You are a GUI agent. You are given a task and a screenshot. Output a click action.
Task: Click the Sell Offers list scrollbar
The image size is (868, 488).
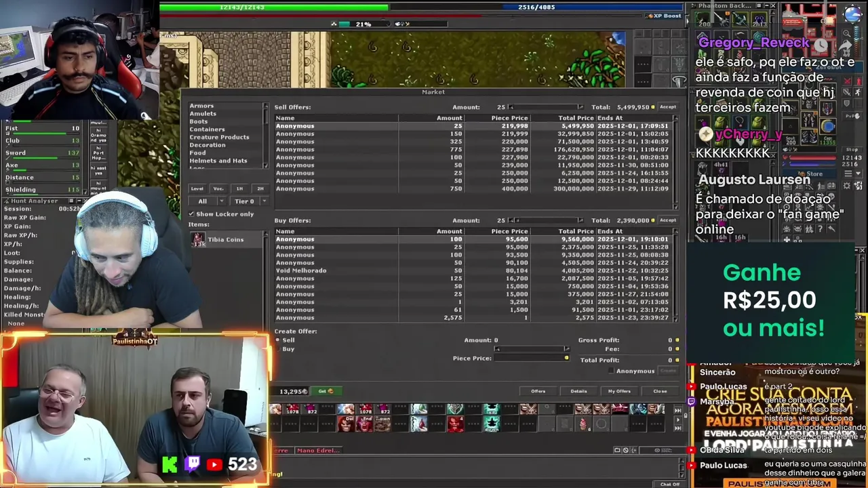pos(675,163)
